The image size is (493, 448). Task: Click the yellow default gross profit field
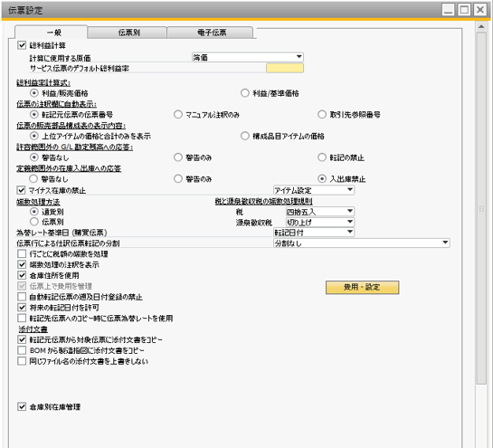point(285,68)
